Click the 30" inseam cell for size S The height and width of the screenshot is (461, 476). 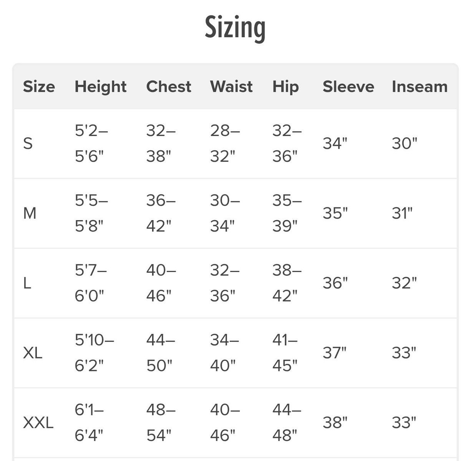pos(404,144)
